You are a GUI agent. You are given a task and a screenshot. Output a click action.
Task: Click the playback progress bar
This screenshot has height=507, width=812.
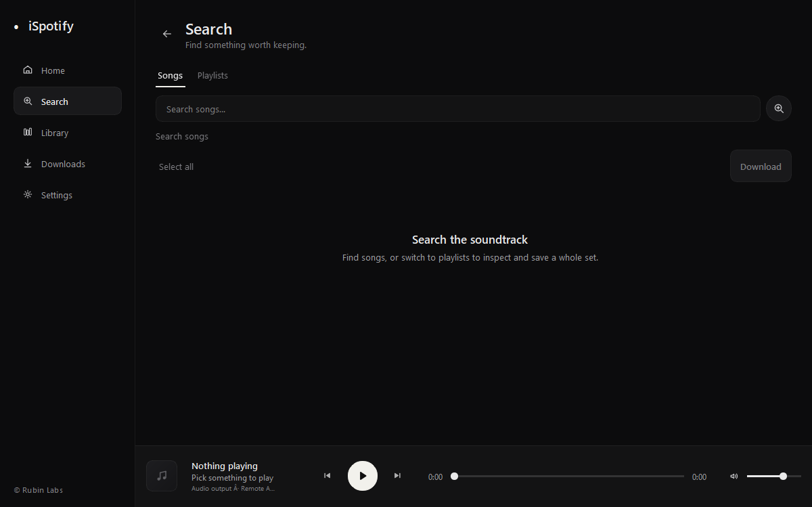(568, 477)
